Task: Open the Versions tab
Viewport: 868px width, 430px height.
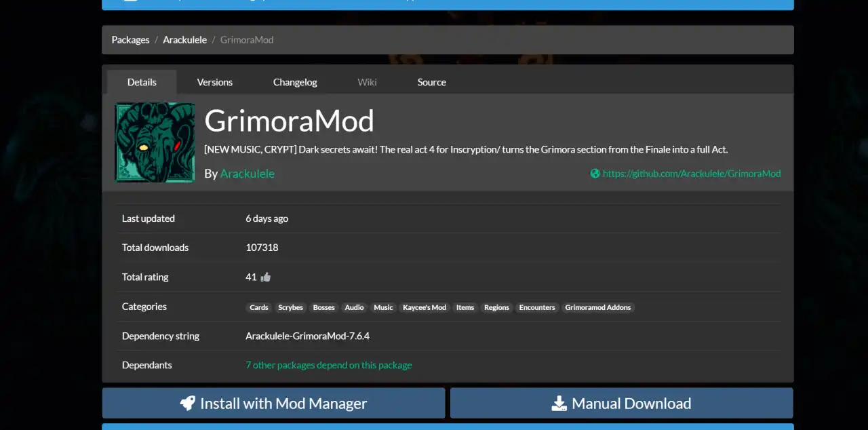Action: [215, 82]
